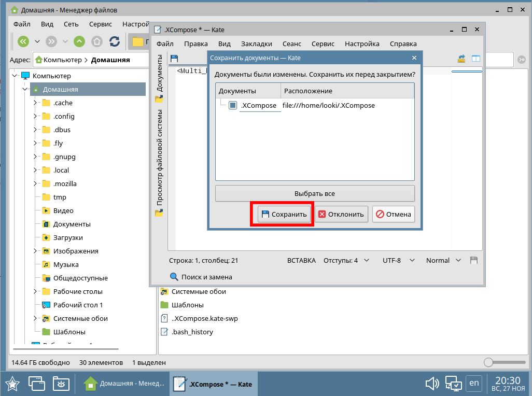Viewport: 532px width, 396px height.
Task: Click the Сохранить button in dialog
Action: 284,214
